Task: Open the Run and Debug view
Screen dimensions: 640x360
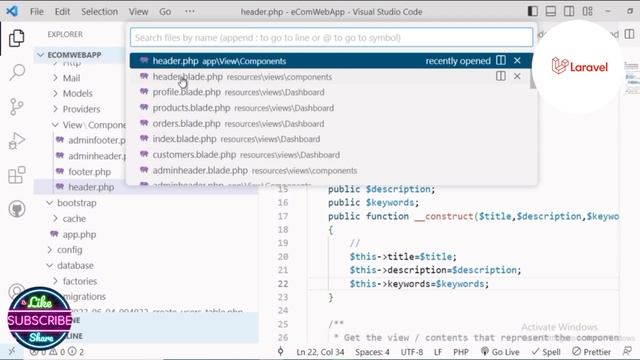Action: pyautogui.click(x=17, y=141)
